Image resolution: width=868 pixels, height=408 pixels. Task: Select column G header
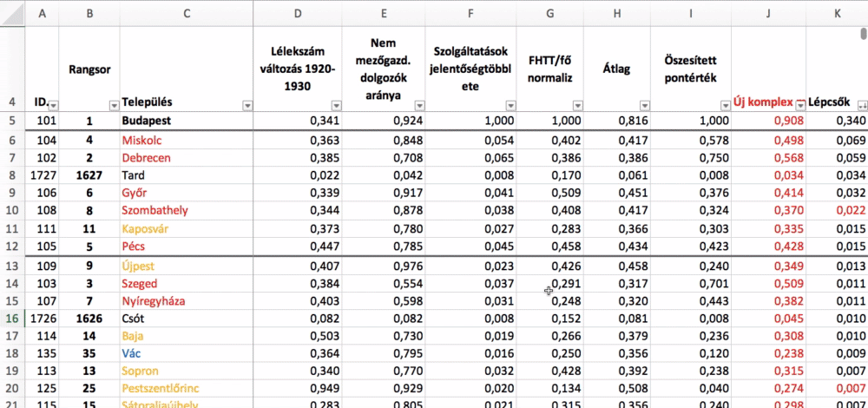point(550,14)
